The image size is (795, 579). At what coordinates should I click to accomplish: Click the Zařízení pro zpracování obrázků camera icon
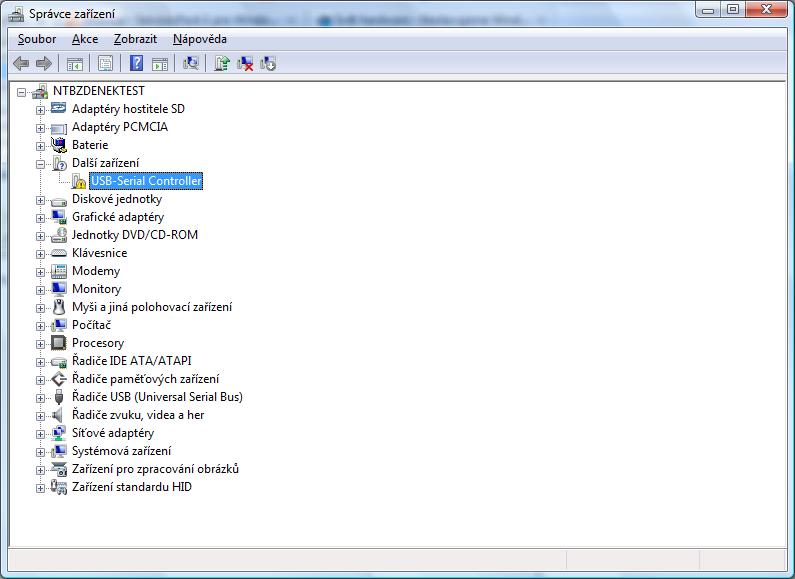(59, 469)
